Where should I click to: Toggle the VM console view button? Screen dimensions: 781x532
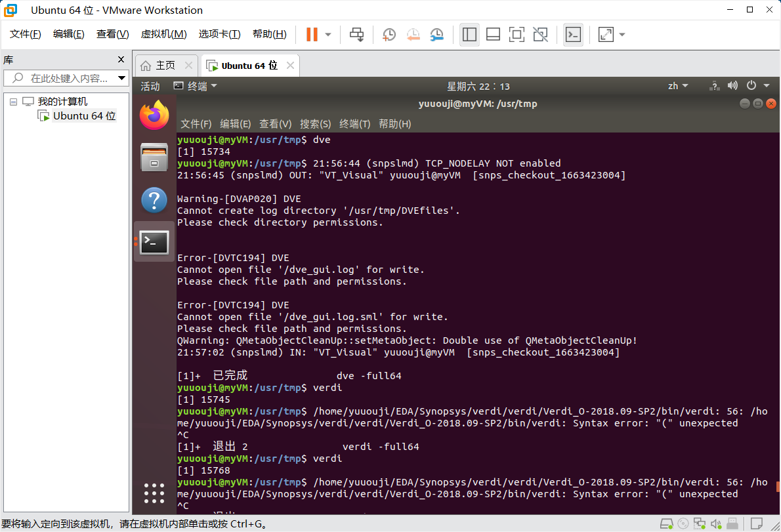pyautogui.click(x=573, y=34)
